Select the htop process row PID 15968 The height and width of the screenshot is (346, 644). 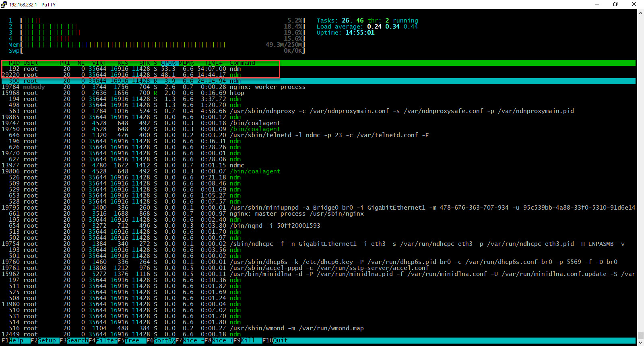[318, 93]
